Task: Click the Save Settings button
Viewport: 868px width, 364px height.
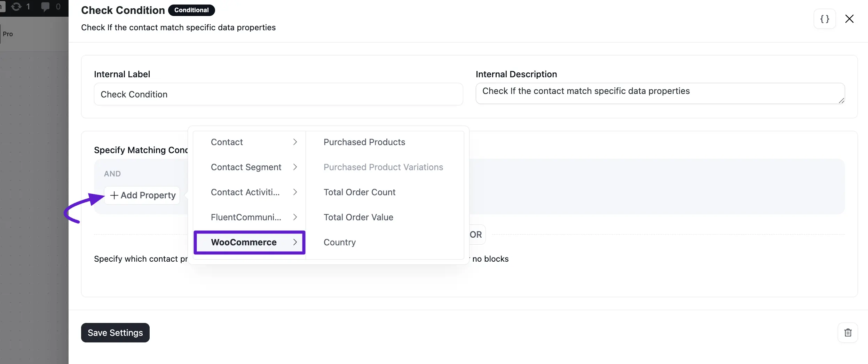Action: (x=115, y=333)
